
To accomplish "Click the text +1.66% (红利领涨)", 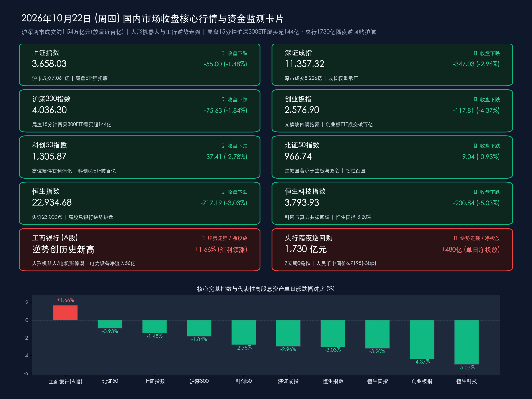I will tap(221, 249).
